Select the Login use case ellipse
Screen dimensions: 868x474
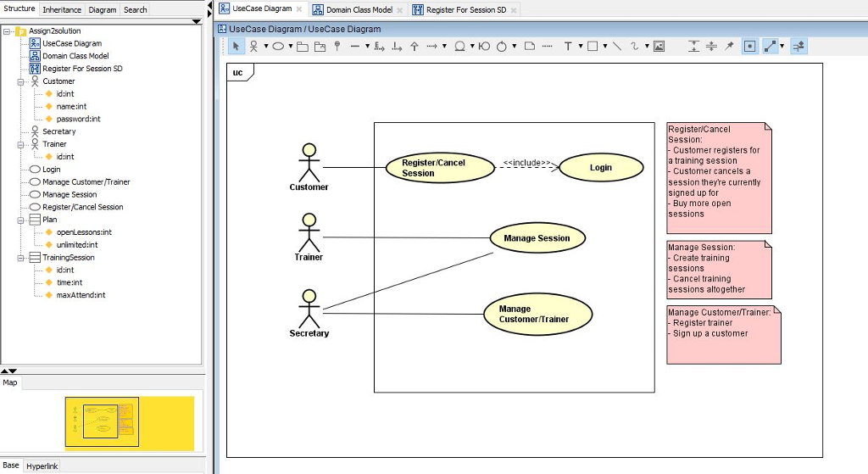click(x=601, y=168)
